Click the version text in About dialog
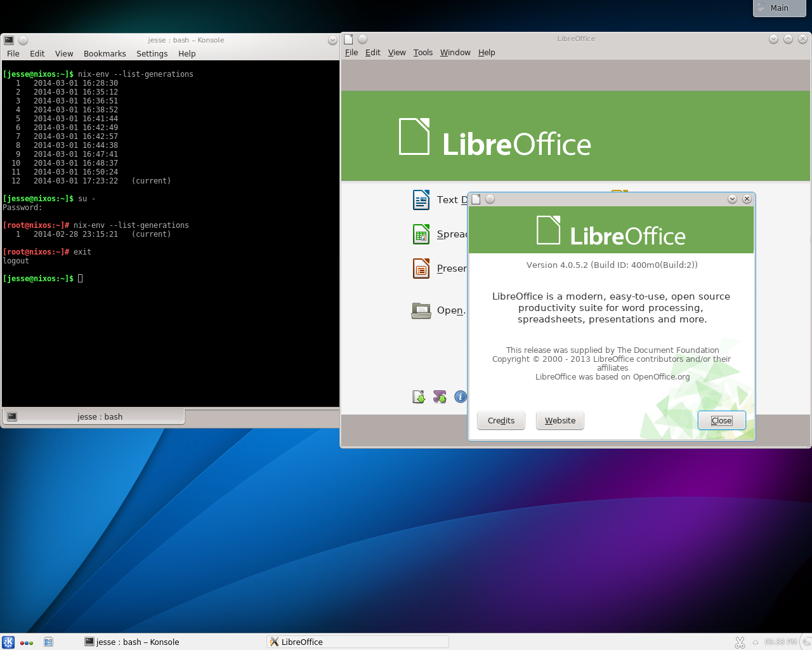Viewport: 812px width, 650px height. [612, 265]
